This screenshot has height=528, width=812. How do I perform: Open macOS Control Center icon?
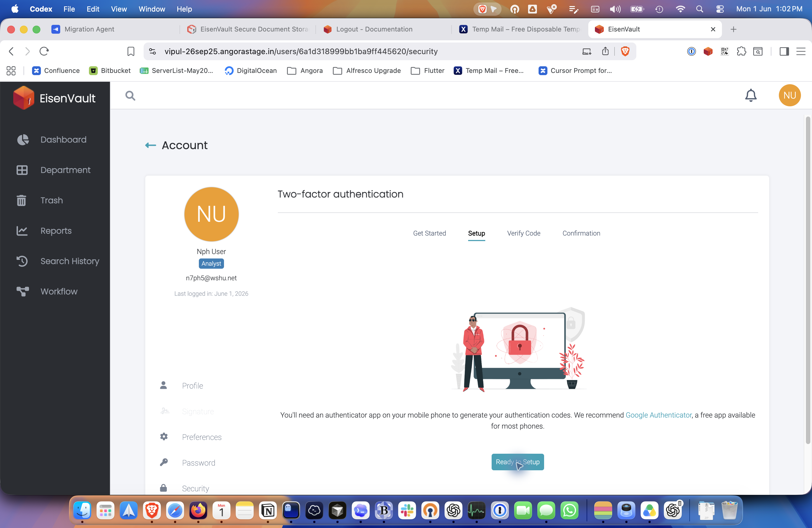point(720,9)
